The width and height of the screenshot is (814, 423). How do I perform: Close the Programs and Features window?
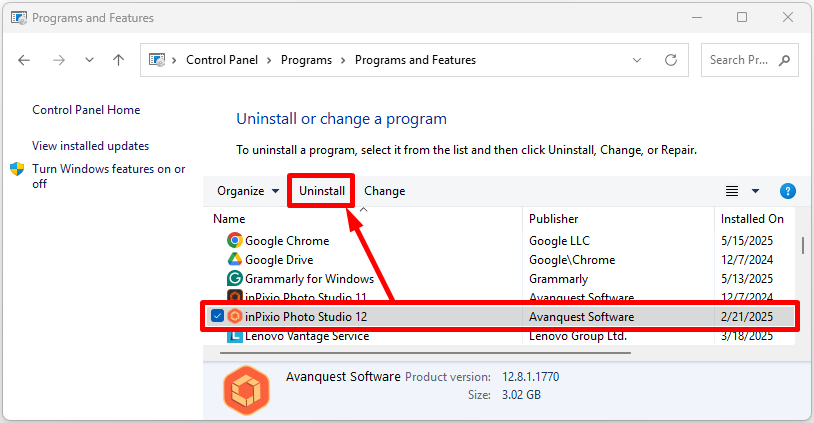pos(788,18)
